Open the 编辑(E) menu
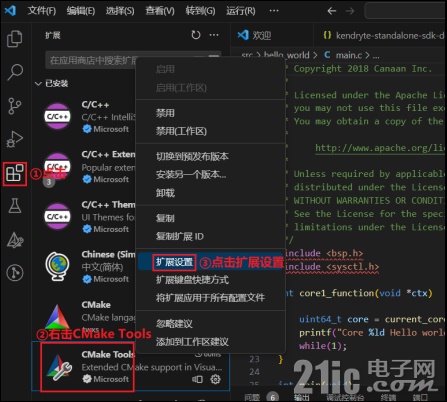447x402 pixels. [x=81, y=11]
